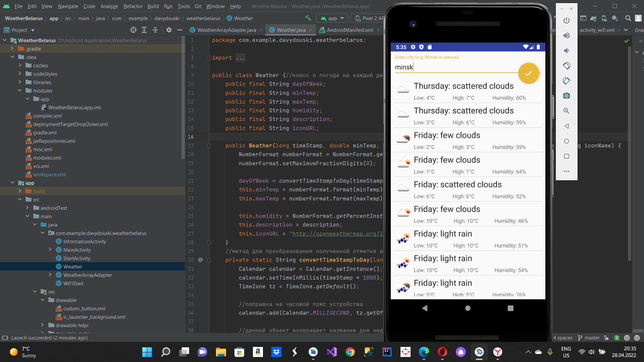The image size is (644, 362).
Task: Open Chrome from the Windows taskbar
Action: click(350, 352)
